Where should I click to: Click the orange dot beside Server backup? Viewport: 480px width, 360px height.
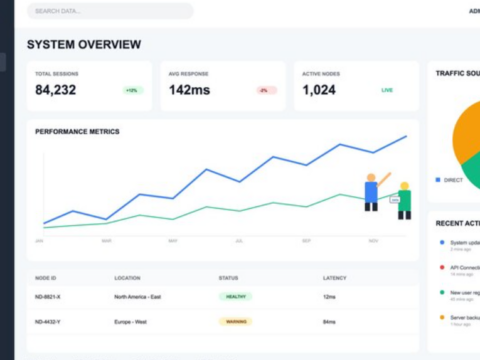(442, 317)
